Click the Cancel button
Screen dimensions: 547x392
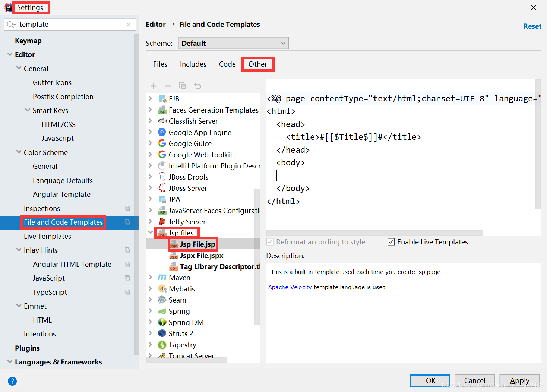(x=475, y=380)
